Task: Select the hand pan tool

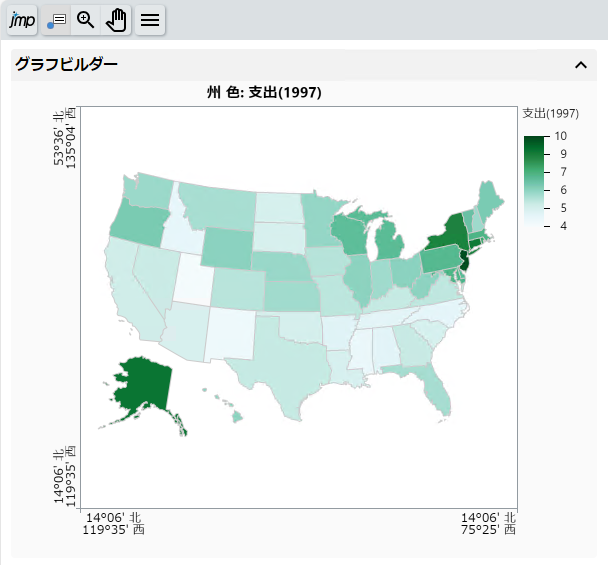Action: click(x=116, y=20)
